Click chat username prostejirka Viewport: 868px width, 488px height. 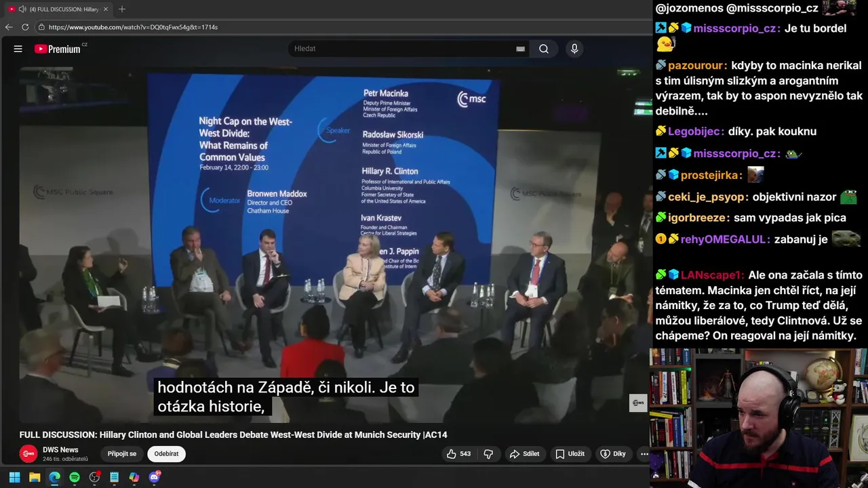click(x=709, y=176)
